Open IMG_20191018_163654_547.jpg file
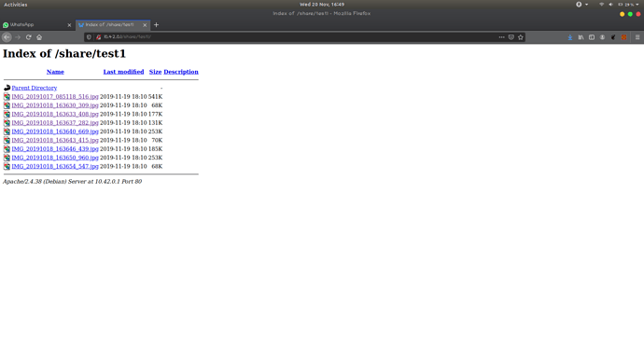Image resolution: width=644 pixels, height=362 pixels. tap(55, 166)
